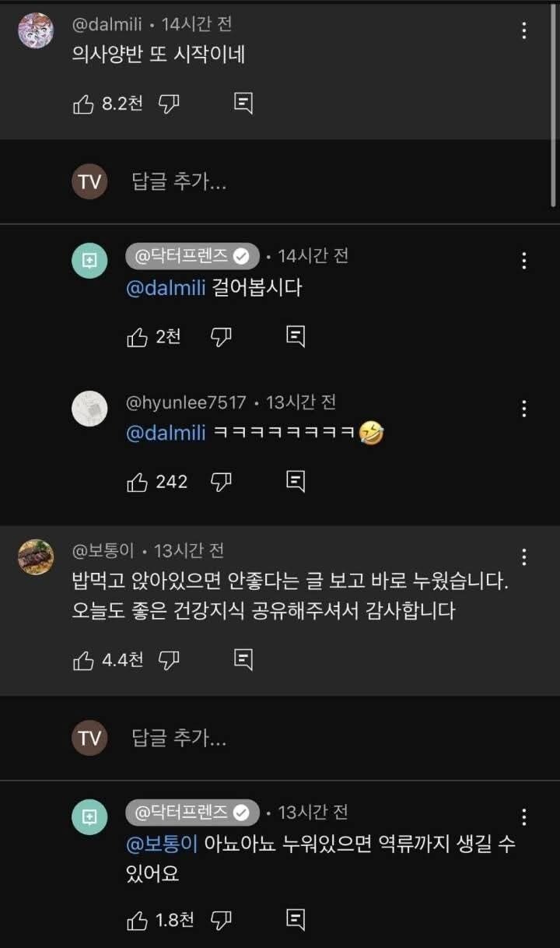Open three-dot menu on @보통이 comment
Screen dimensions: 560x948
tap(524, 557)
